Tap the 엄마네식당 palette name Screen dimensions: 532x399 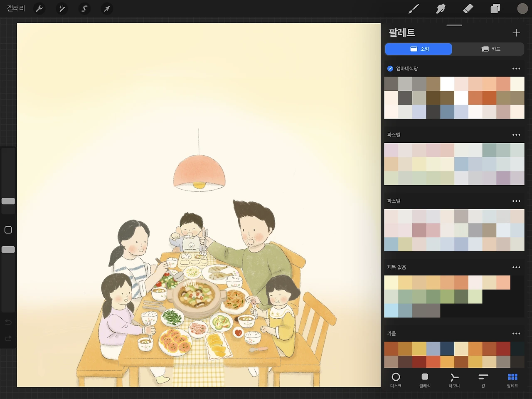click(x=407, y=68)
